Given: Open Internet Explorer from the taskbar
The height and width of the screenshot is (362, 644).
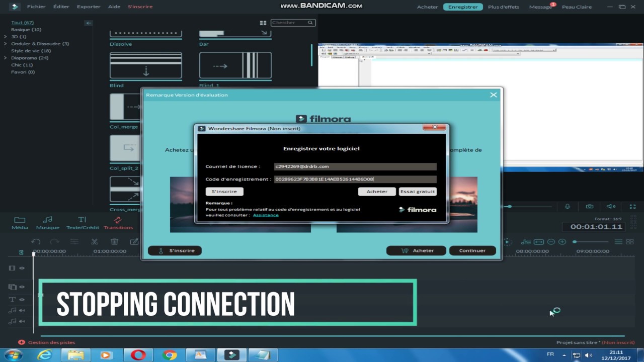Looking at the screenshot, I should coord(45,355).
